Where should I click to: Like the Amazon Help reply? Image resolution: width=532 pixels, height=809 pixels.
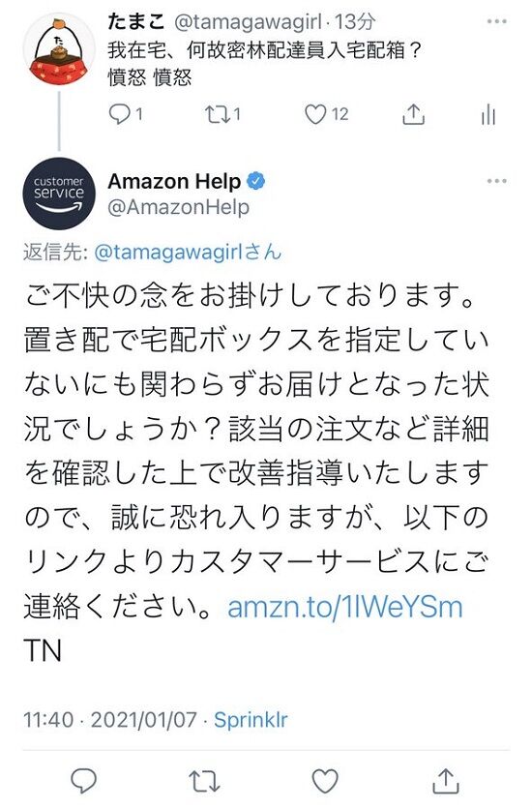click(326, 781)
